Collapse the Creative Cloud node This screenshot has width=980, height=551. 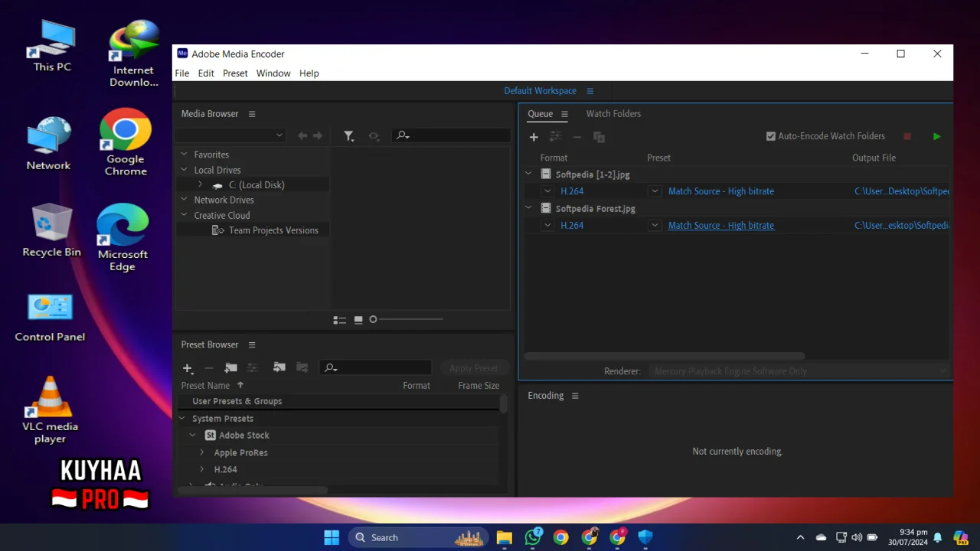(184, 215)
